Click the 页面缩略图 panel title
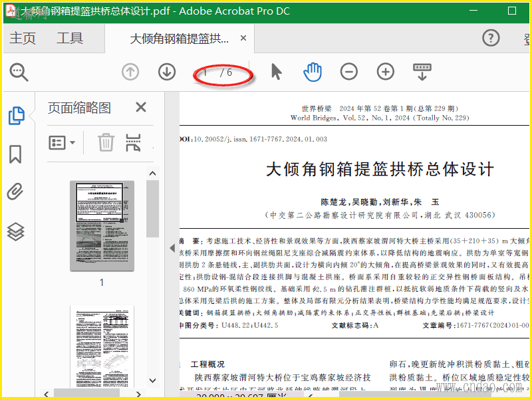Image resolution: width=532 pixels, height=399 pixels. [x=79, y=108]
